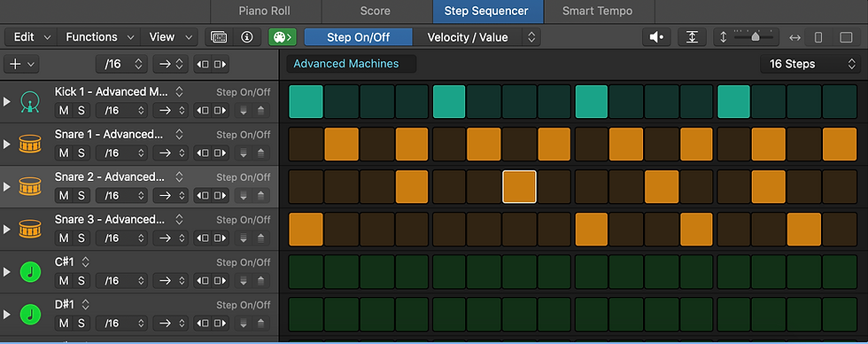Click the Snare 2 row rotate steps icon

point(212,196)
